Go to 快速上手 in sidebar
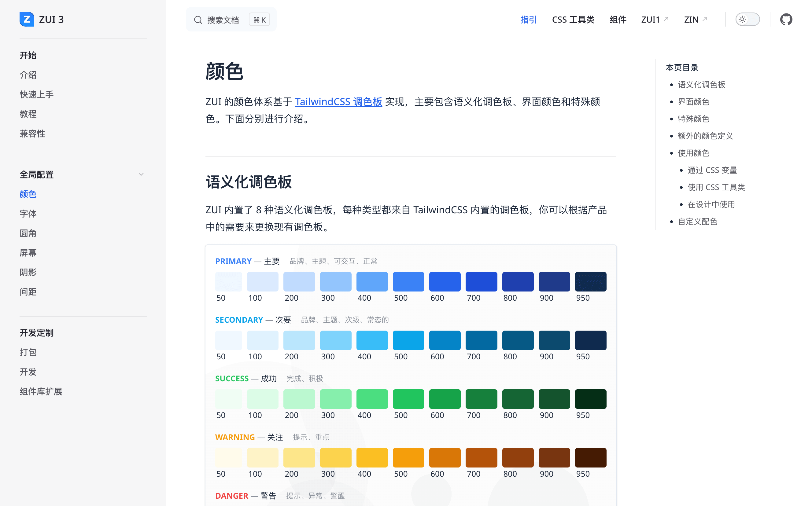Image resolution: width=812 pixels, height=506 pixels. 36,94
